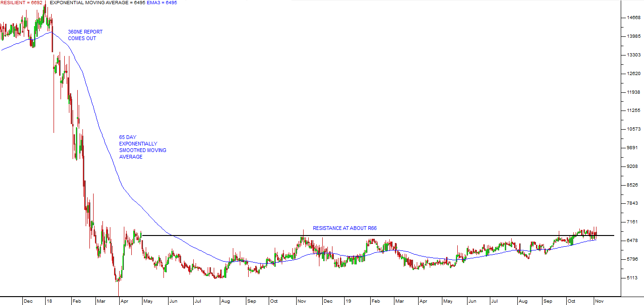The image size is (644, 305).
Task: Click the 14668 price axis label
Action: (634, 18)
